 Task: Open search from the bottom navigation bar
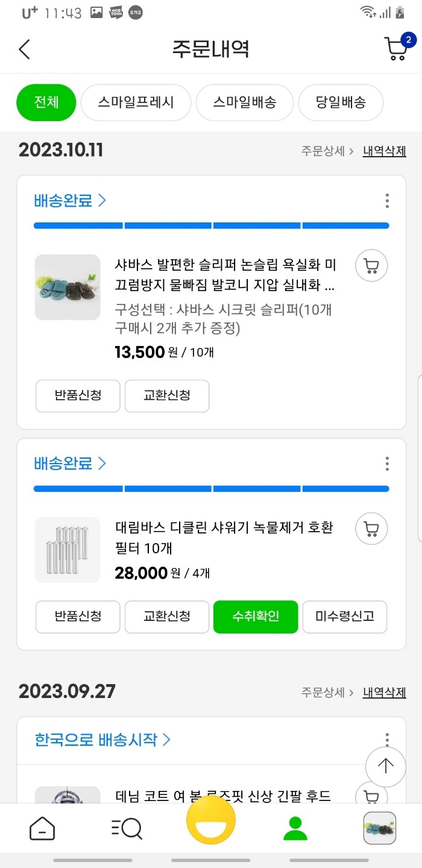point(126,828)
